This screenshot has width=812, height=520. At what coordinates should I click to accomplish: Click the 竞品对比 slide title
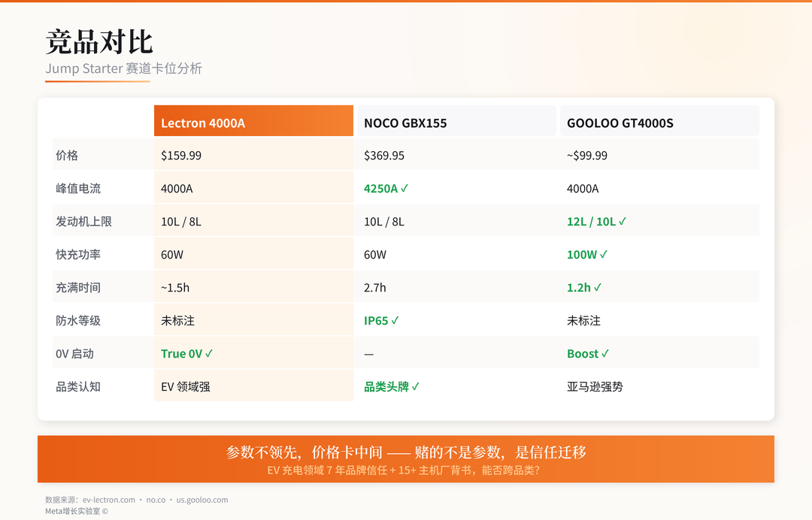pos(99,42)
